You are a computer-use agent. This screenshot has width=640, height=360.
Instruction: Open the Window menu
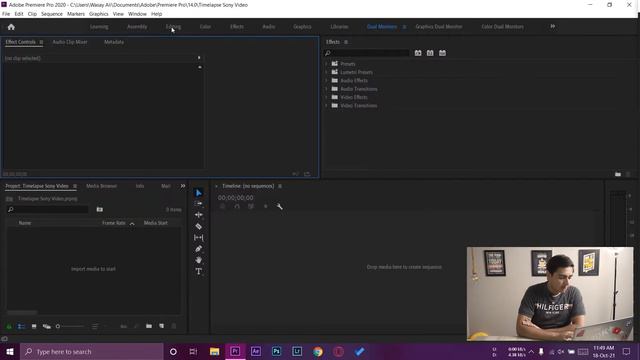pos(137,14)
